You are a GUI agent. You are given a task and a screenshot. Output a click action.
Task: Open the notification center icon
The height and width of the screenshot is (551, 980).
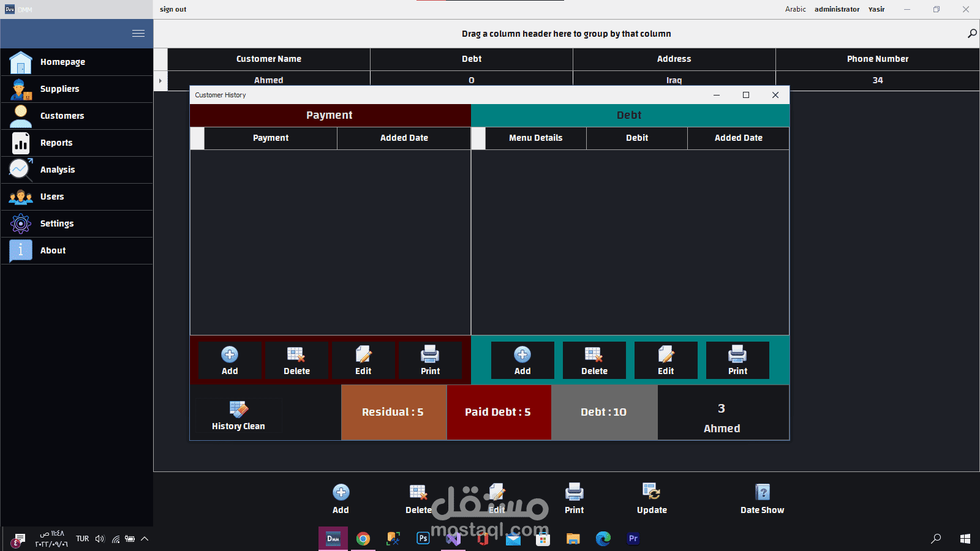click(18, 539)
